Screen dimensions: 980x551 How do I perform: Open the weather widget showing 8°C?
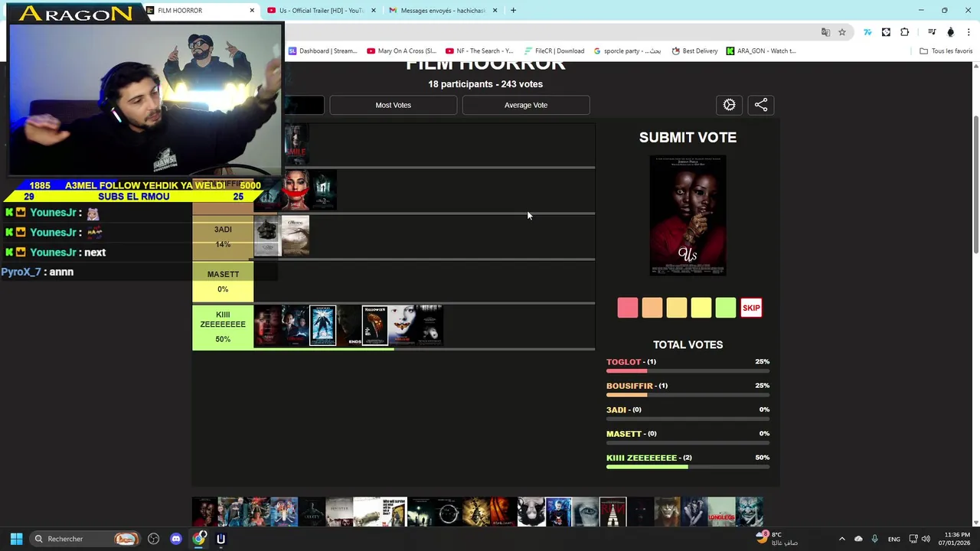(x=776, y=539)
